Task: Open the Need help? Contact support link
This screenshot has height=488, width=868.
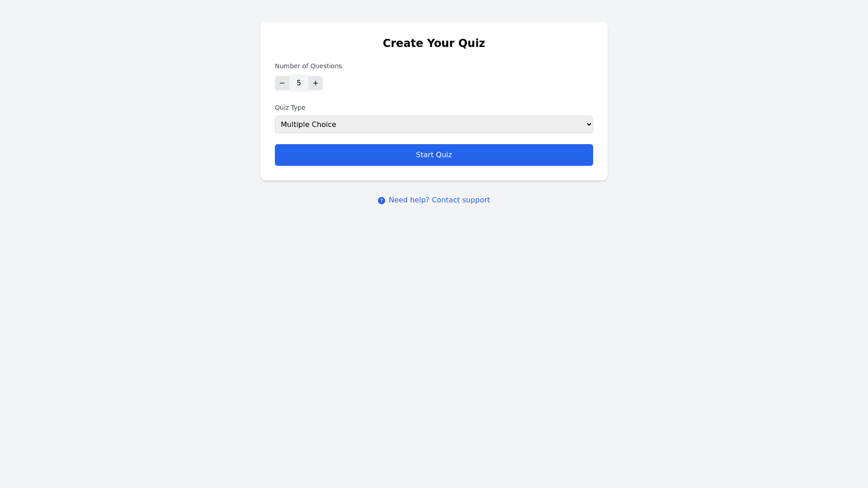Action: click(439, 200)
